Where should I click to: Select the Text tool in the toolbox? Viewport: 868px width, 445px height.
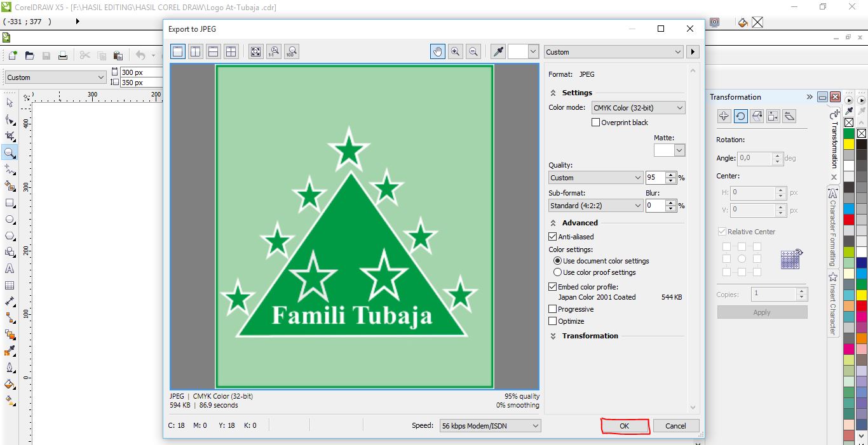[x=10, y=269]
